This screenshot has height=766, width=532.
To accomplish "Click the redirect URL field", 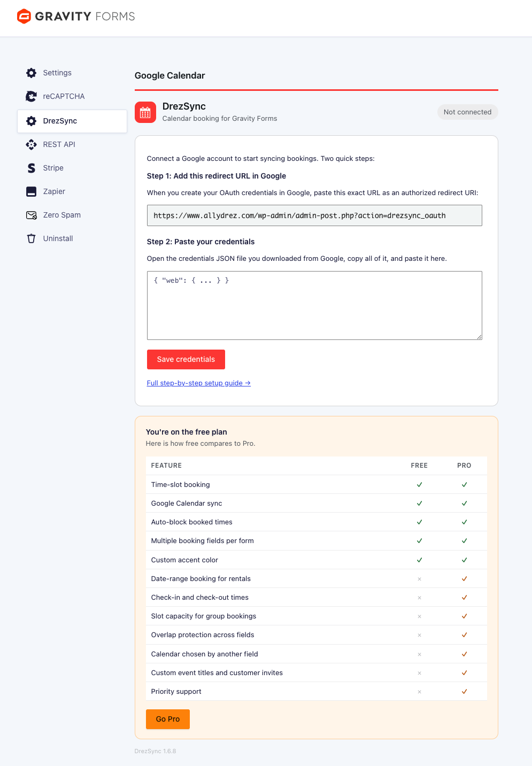I will [314, 215].
